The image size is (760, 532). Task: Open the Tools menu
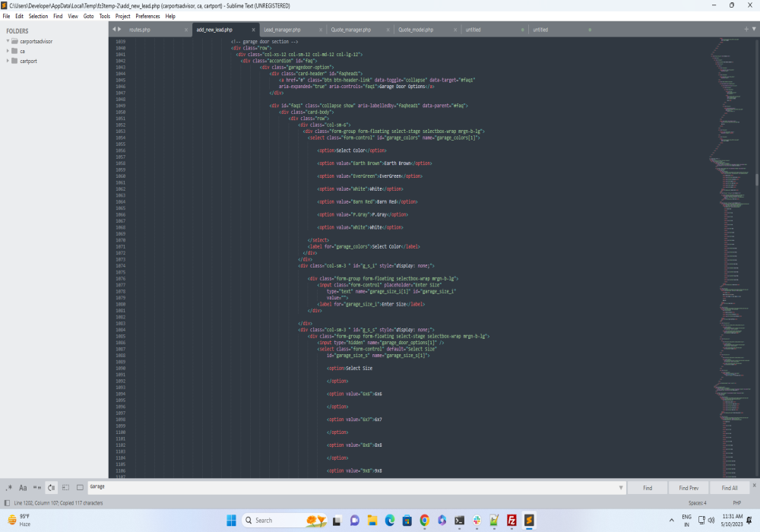click(x=105, y=16)
